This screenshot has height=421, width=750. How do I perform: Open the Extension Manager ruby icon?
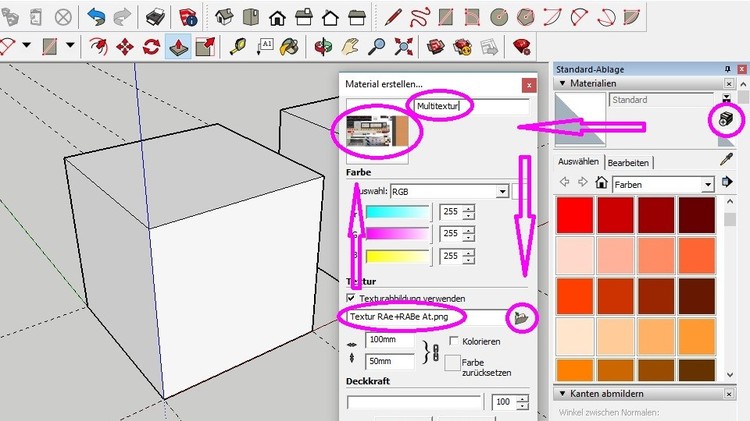522,47
